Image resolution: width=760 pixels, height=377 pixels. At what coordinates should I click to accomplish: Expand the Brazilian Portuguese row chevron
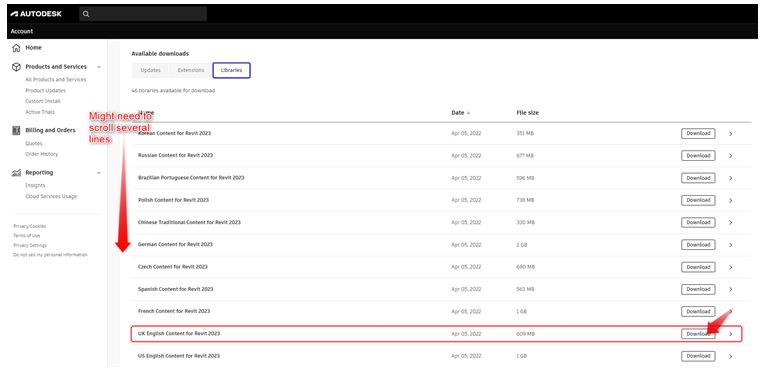click(x=730, y=178)
